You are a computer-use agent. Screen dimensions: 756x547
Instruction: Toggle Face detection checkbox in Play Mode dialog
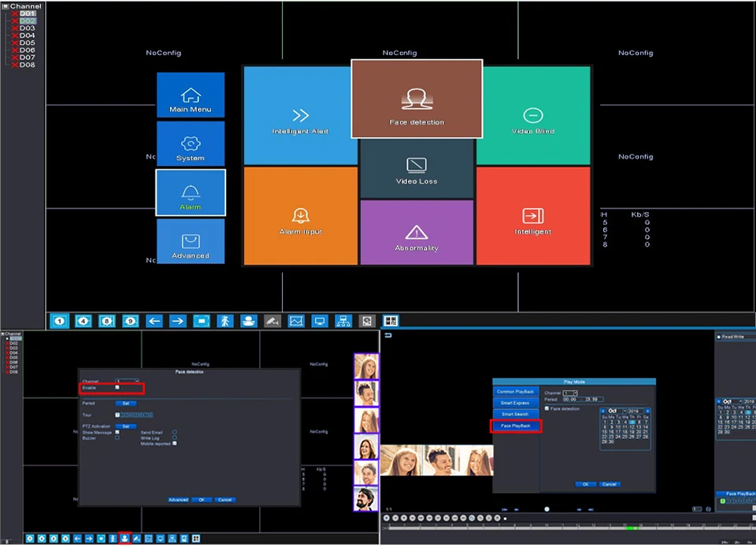[547, 408]
